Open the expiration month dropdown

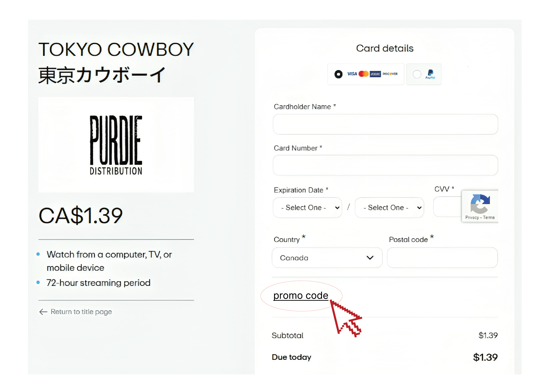pos(307,207)
